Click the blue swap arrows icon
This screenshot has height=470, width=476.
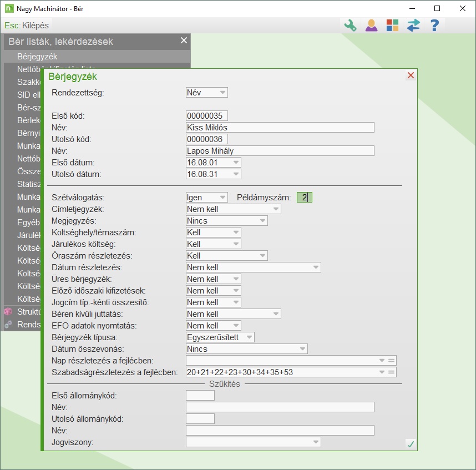point(413,26)
